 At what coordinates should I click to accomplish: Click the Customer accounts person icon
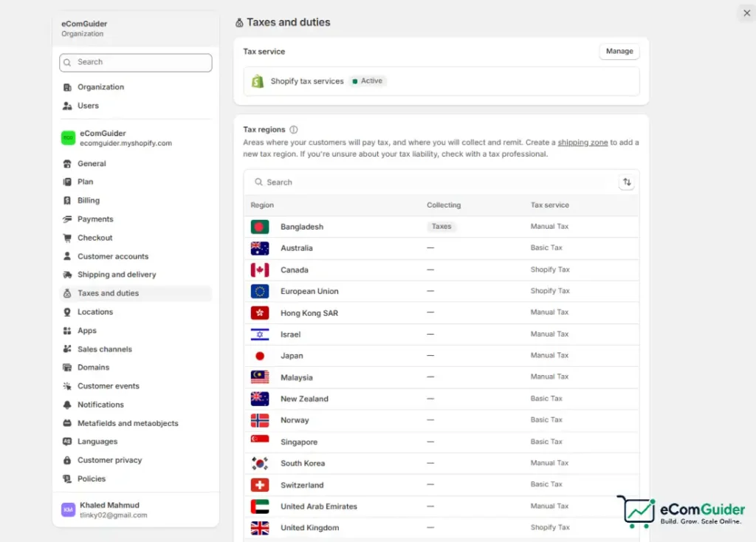(x=67, y=256)
